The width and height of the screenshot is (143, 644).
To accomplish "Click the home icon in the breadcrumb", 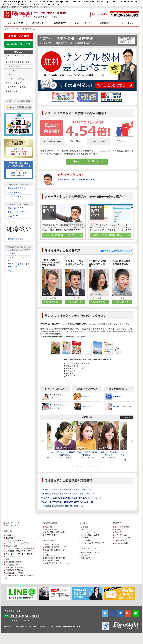I will [5, 29].
